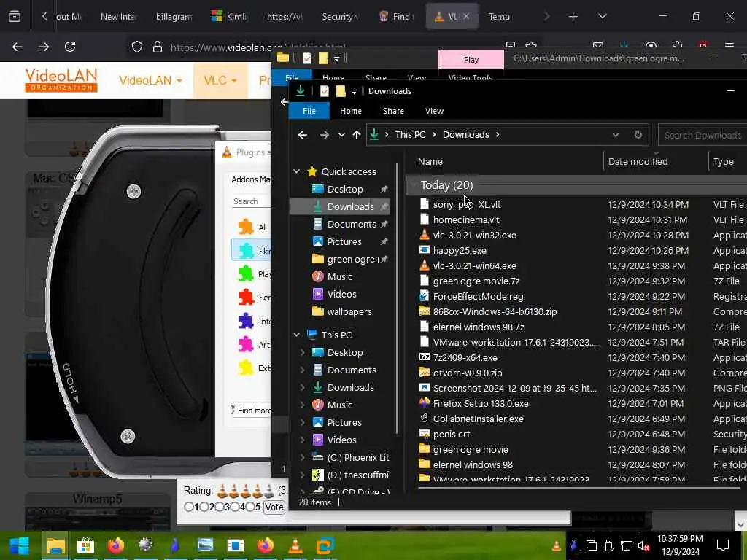Open the list all tabs dropdown
The image size is (747, 560).
tap(602, 17)
